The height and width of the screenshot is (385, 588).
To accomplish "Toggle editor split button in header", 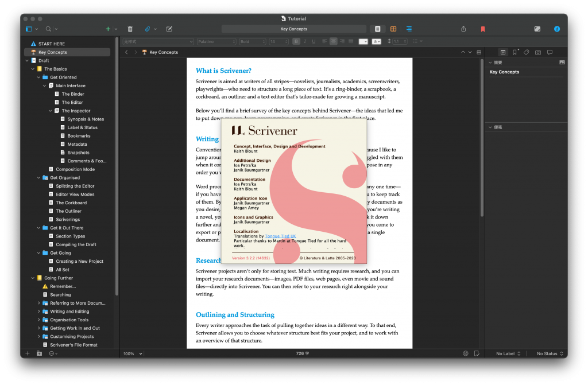I will click(x=479, y=52).
